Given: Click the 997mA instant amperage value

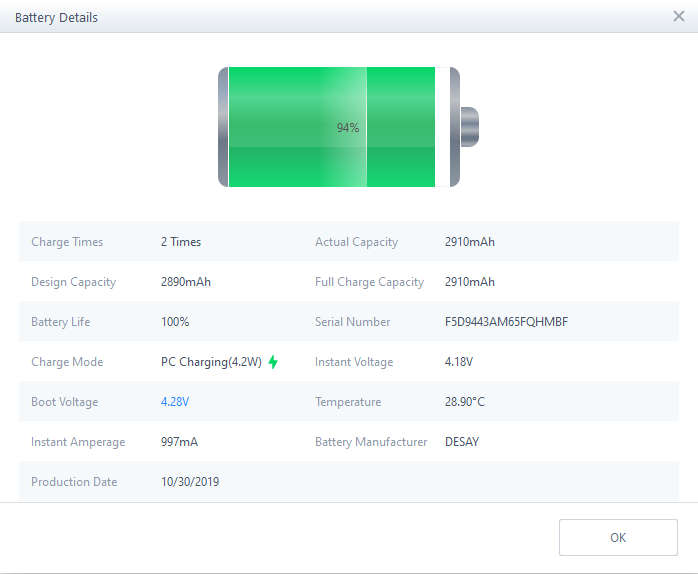Looking at the screenshot, I should tap(179, 442).
